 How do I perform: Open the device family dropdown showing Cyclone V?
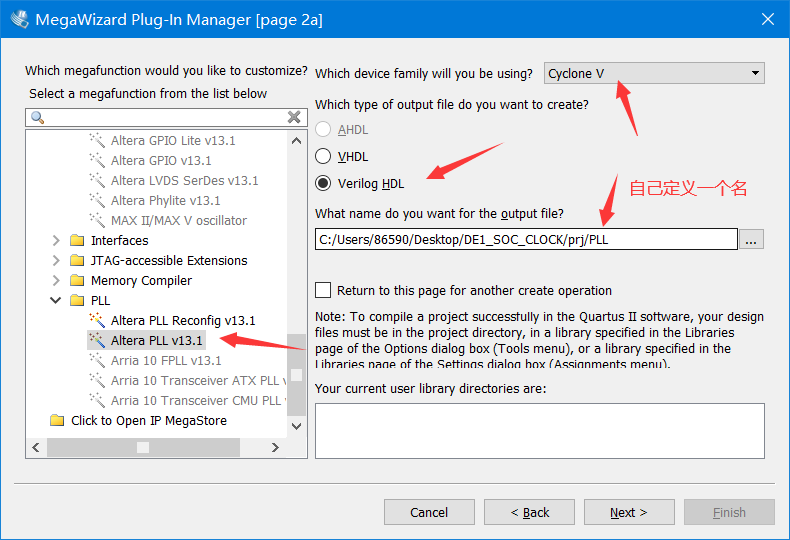(654, 73)
